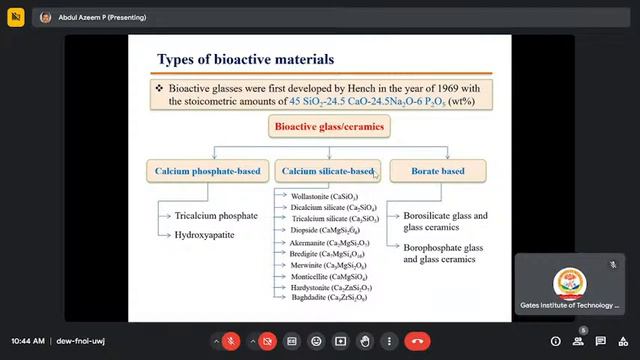This screenshot has height=360, width=640.
Task: Click 'Diopside' entry on the slide
Action: [x=325, y=230]
